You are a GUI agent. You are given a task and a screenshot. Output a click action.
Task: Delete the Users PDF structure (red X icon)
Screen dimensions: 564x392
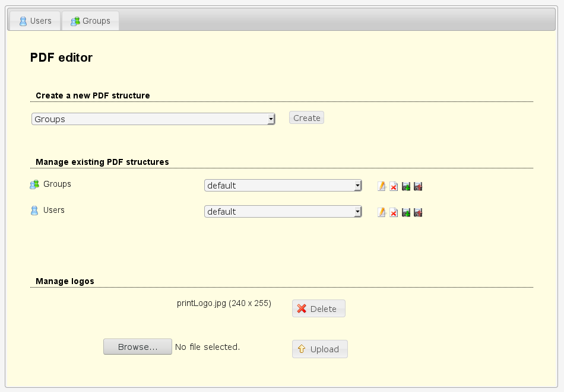[x=394, y=212]
